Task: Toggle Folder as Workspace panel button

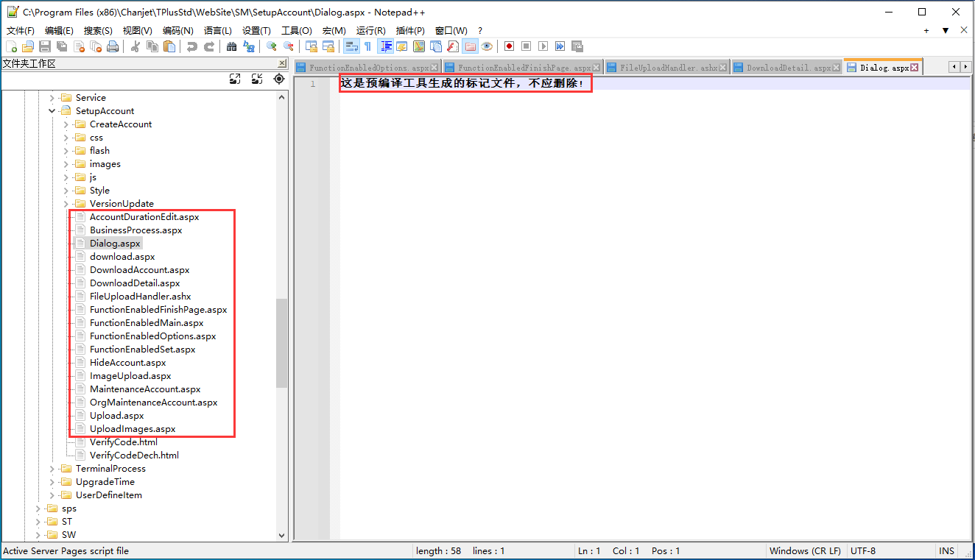Action: click(469, 46)
